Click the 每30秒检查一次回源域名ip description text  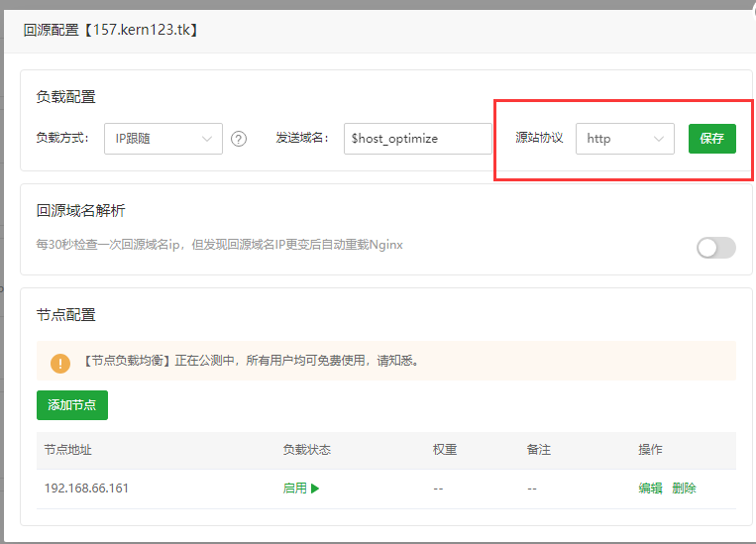point(219,245)
